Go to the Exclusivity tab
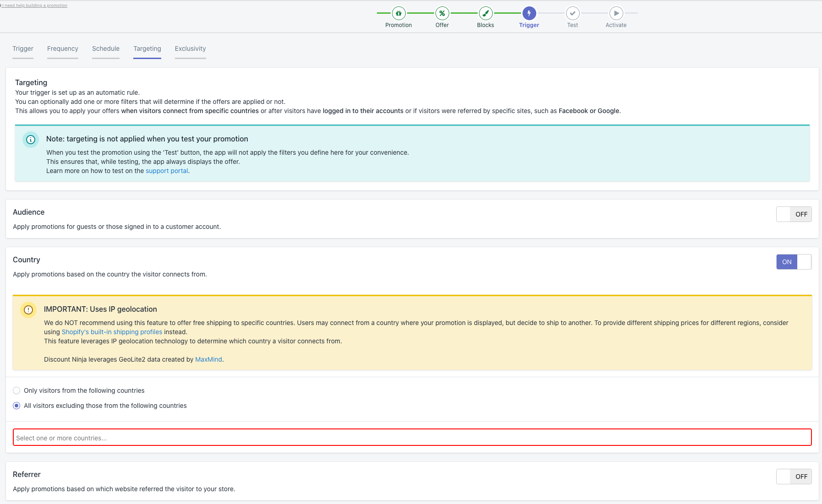822x504 pixels. (190, 49)
